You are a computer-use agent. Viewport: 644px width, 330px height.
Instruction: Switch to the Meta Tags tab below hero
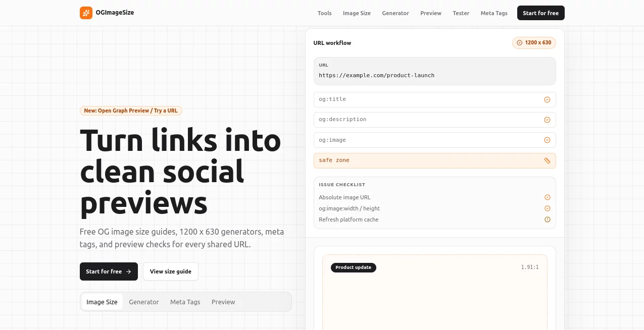pos(185,302)
